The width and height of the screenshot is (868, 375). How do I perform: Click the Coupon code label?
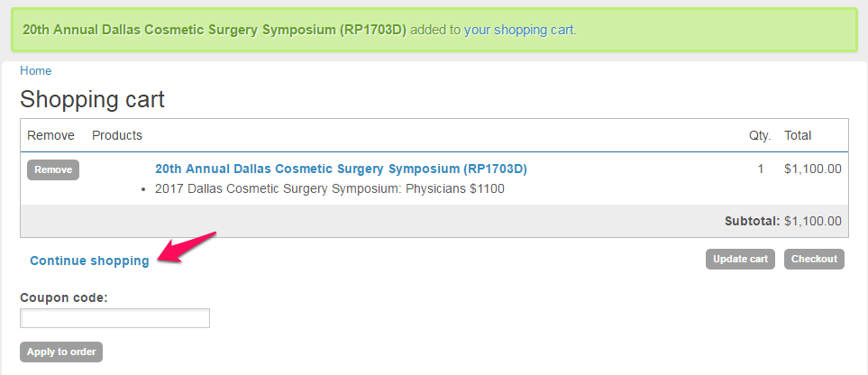click(x=64, y=297)
